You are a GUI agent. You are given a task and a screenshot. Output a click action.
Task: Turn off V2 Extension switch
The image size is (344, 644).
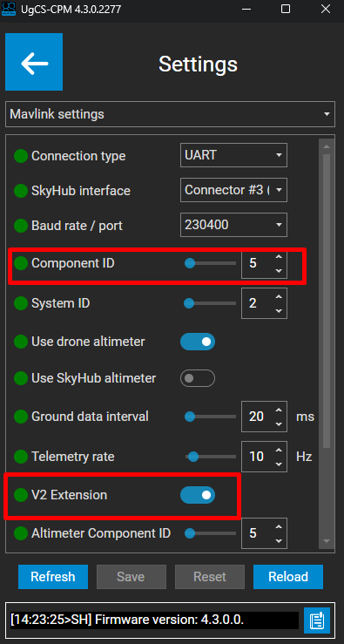click(198, 495)
